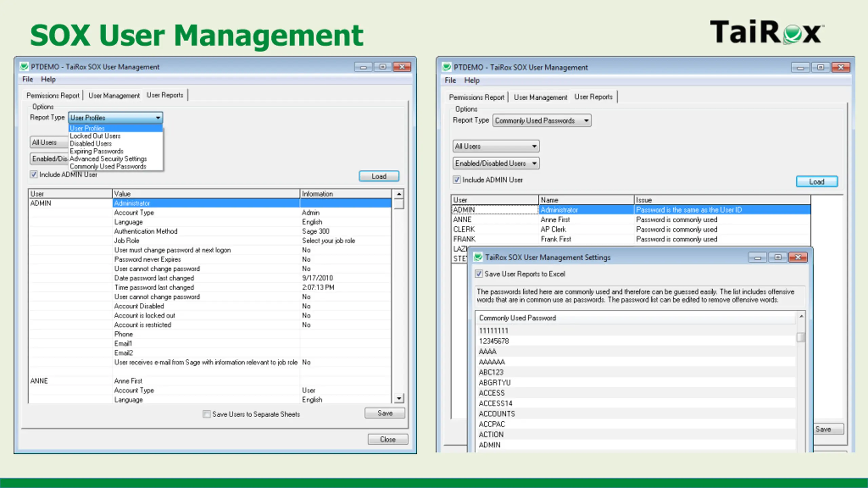Click scrollbar thumb in password list

[x=801, y=338]
